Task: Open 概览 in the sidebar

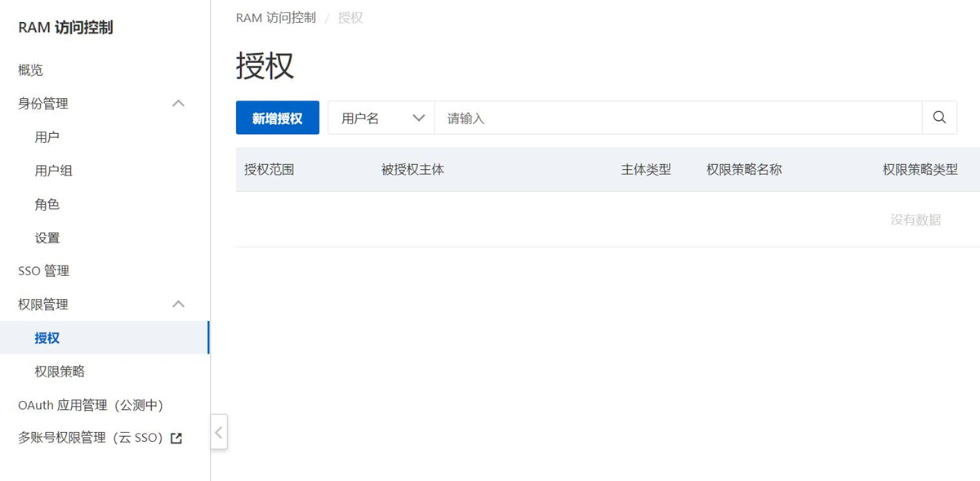Action: (x=31, y=70)
